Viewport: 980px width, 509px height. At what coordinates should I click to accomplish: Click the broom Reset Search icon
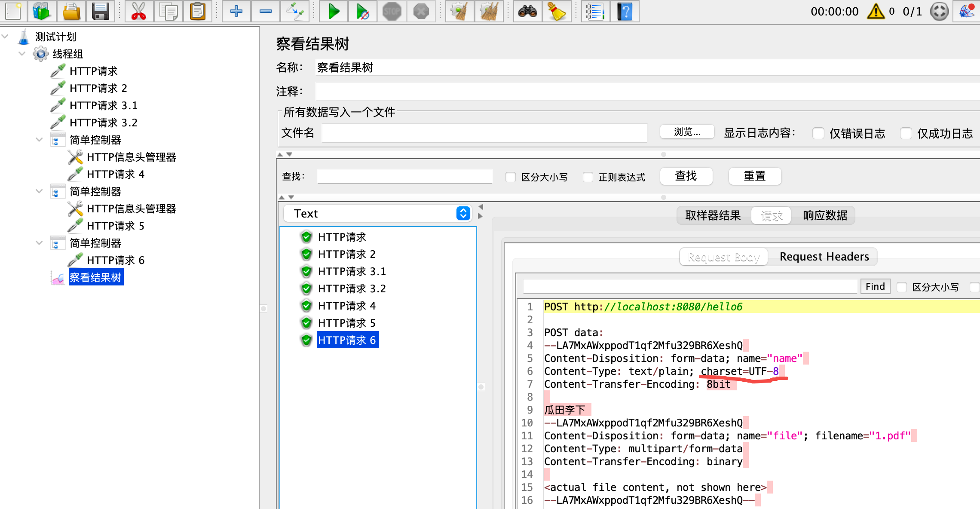point(556,11)
